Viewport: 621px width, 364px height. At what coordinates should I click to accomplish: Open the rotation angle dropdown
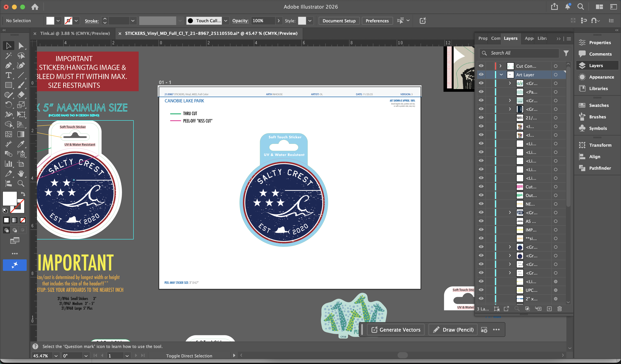click(x=86, y=356)
